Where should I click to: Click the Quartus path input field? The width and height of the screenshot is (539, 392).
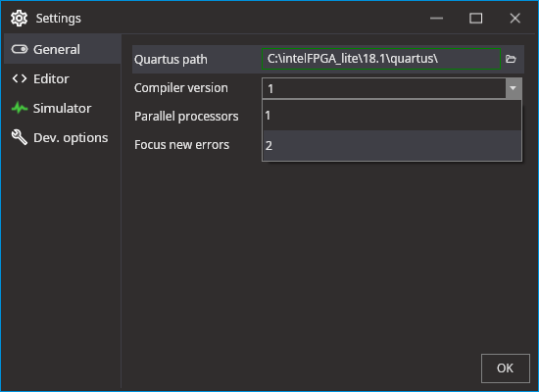tap(381, 59)
